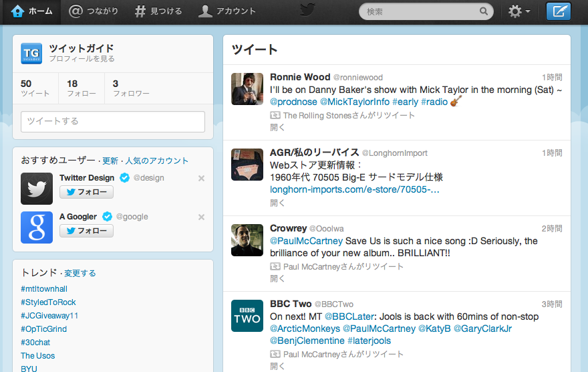The width and height of the screenshot is (588, 372).
Task: Open A Googler account name
Action: (x=78, y=217)
